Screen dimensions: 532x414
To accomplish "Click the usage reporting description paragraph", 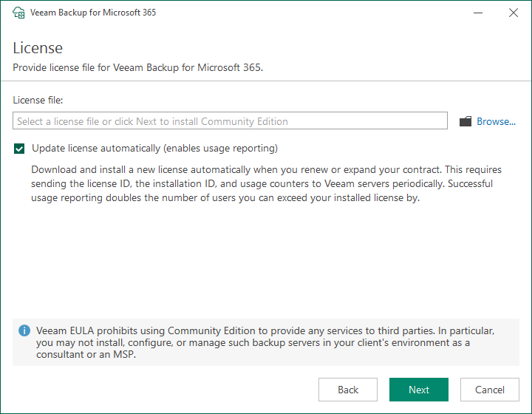I will [266, 183].
